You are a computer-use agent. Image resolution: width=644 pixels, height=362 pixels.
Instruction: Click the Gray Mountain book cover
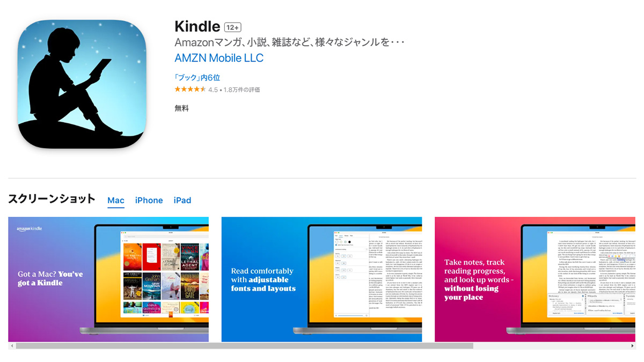pyautogui.click(x=152, y=285)
